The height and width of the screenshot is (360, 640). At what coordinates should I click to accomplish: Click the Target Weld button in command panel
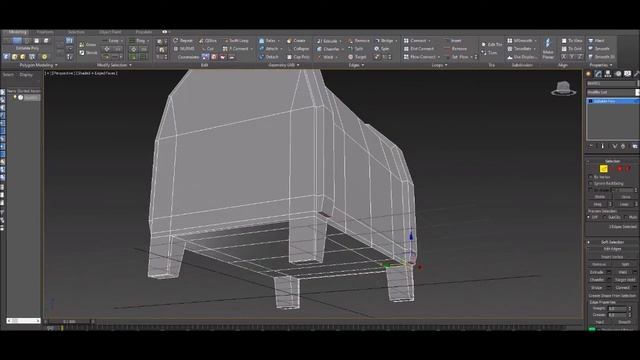[x=625, y=280]
